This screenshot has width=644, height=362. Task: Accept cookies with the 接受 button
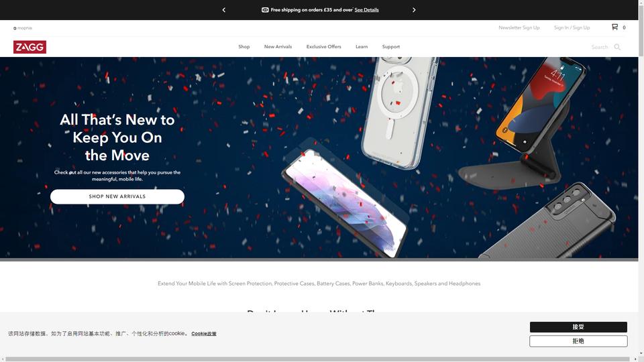tap(578, 327)
